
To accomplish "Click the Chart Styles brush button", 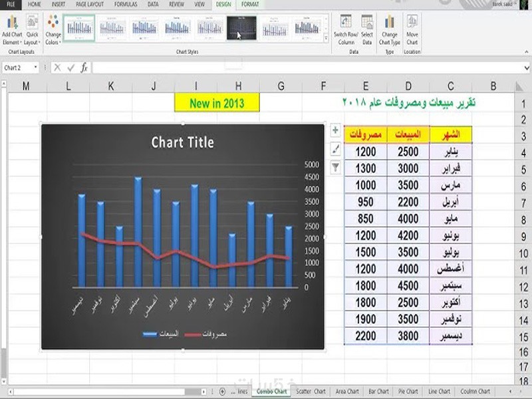I will click(x=335, y=148).
